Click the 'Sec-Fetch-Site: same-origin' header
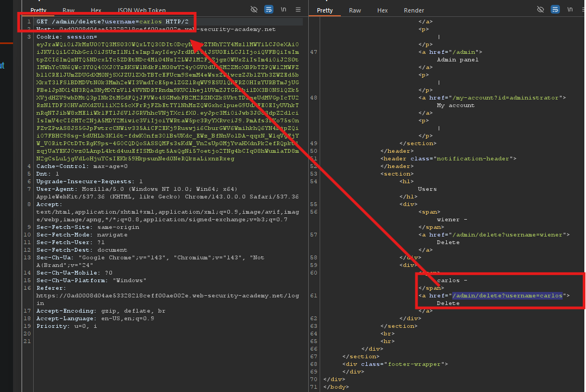The width and height of the screenshot is (586, 392). pos(88,227)
